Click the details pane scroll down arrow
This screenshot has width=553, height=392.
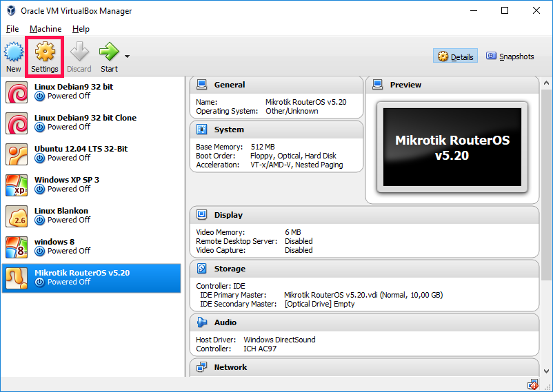click(x=546, y=371)
